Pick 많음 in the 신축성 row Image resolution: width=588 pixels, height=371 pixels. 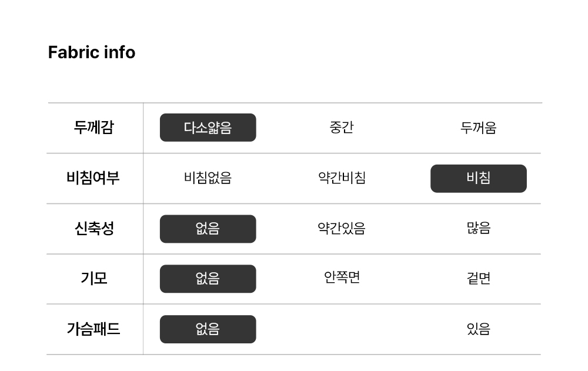point(479,228)
